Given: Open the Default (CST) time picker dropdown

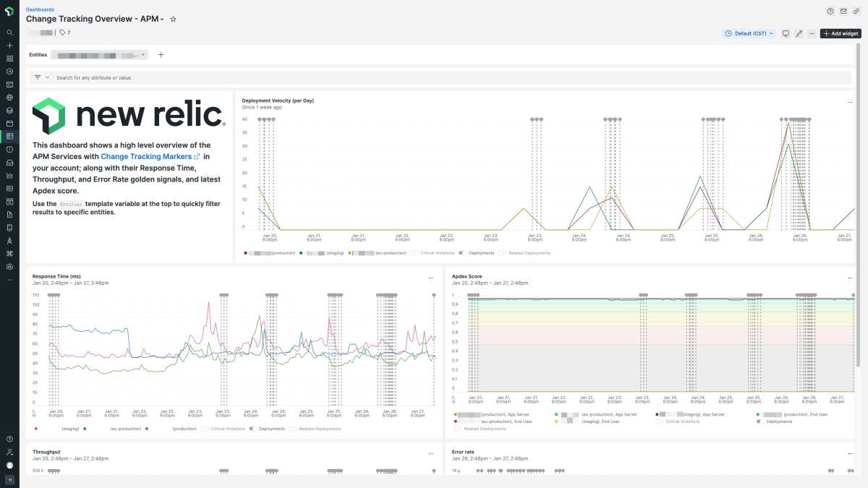Looking at the screenshot, I should pos(749,33).
